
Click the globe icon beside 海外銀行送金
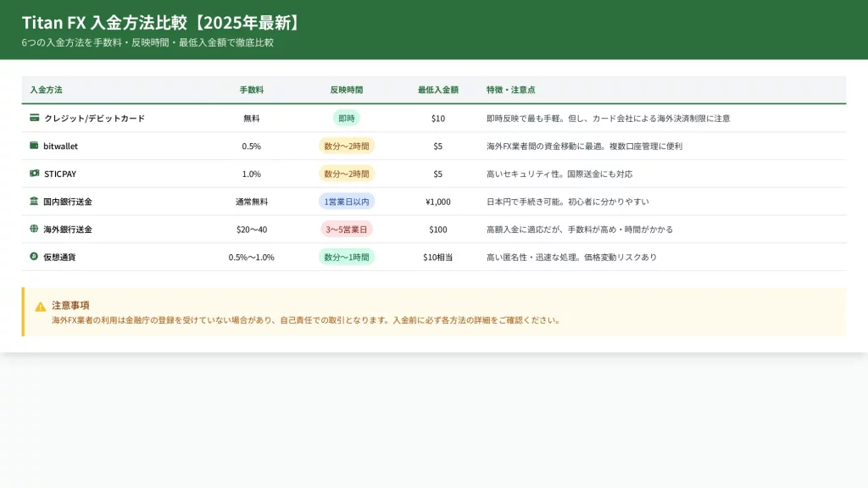coord(34,229)
